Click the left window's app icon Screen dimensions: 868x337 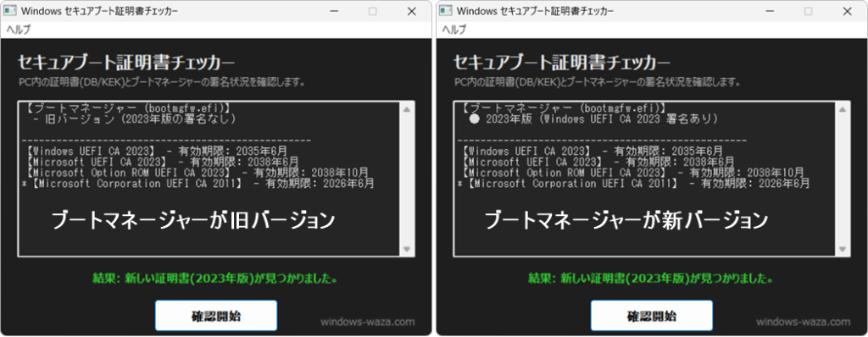point(11,10)
